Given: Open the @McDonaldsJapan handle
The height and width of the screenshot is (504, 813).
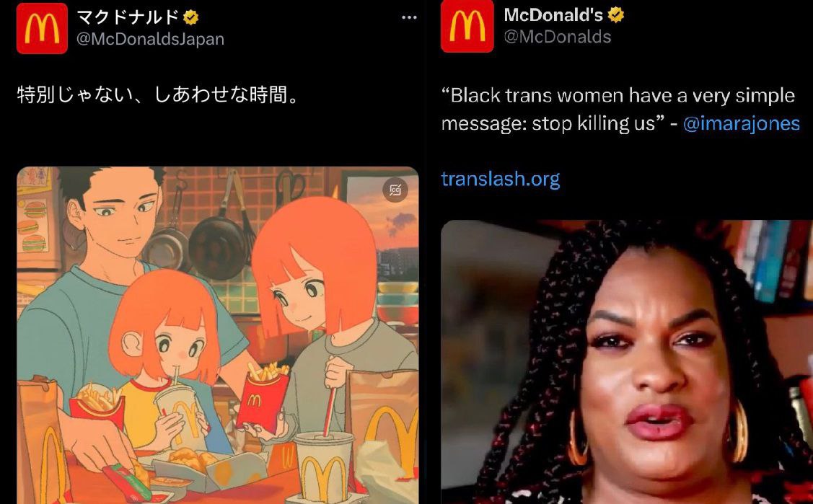Looking at the screenshot, I should (150, 39).
